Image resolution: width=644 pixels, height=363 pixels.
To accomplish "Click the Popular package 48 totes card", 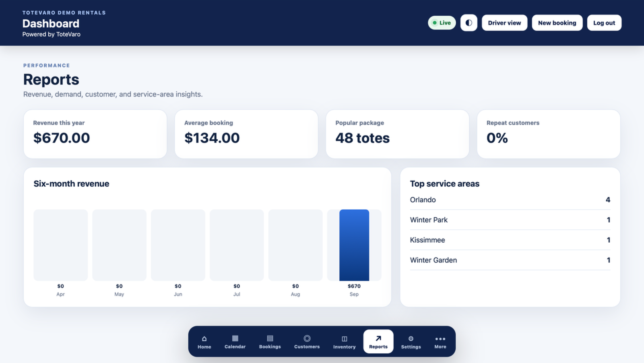I will pyautogui.click(x=398, y=134).
